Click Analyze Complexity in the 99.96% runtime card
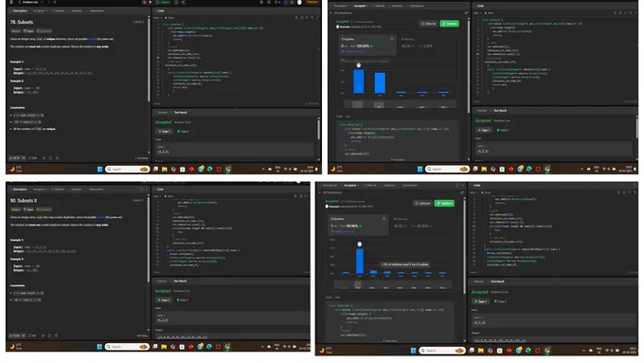 pyautogui.click(x=343, y=231)
